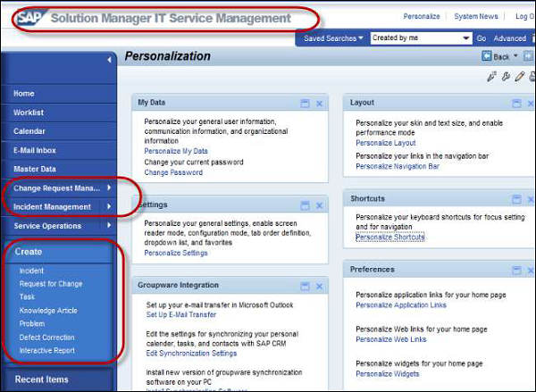Screen dimensions: 536x392
Task: Open E-Mail Inbox from navigation bar
Action: coord(35,150)
